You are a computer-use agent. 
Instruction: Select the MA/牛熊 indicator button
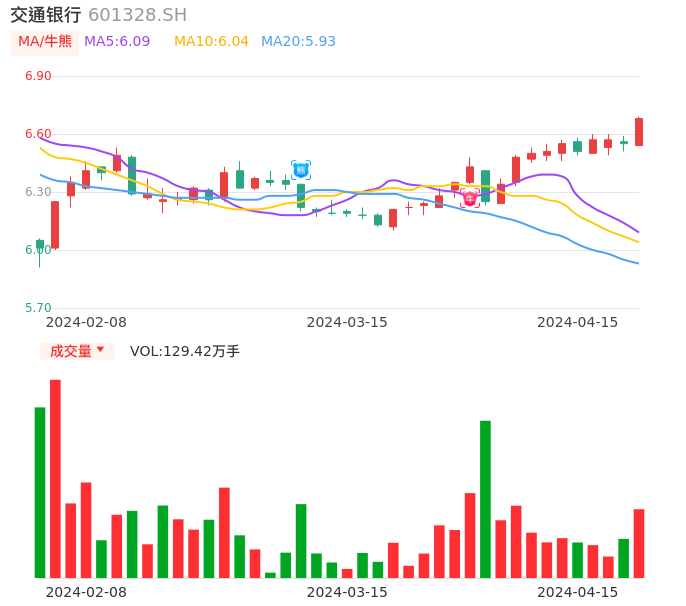click(44, 42)
